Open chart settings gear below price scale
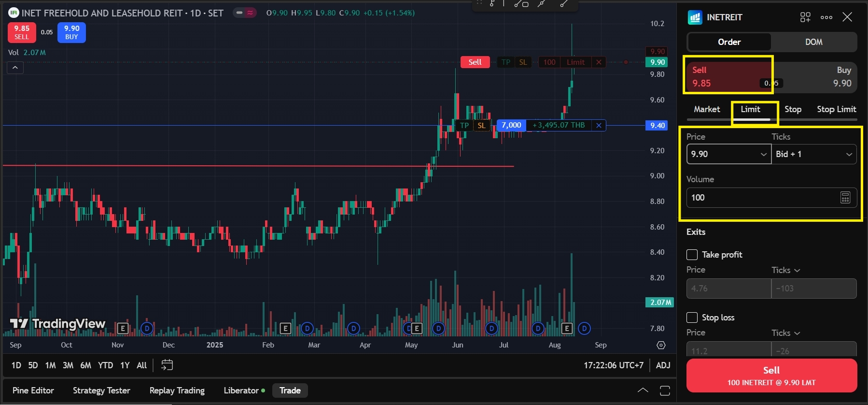The height and width of the screenshot is (405, 868). coord(661,345)
